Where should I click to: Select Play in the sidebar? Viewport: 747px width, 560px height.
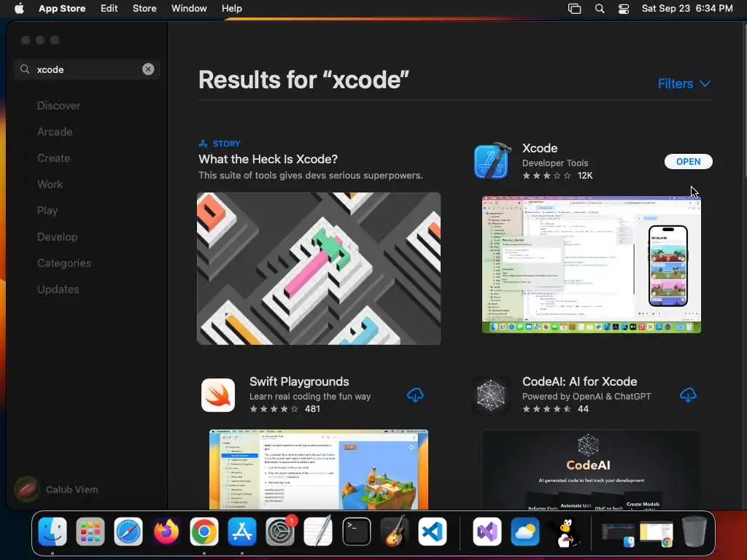(47, 211)
